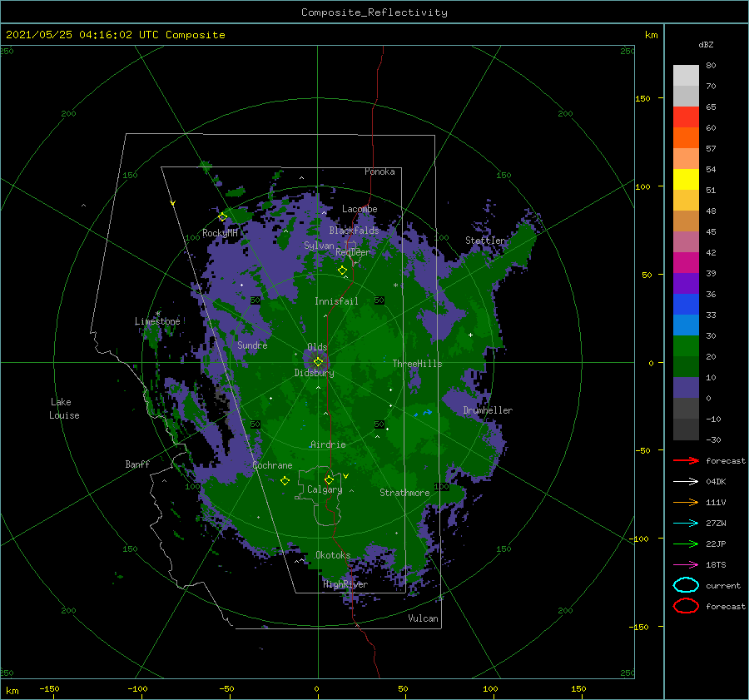Click the Olds city label

tap(317, 347)
